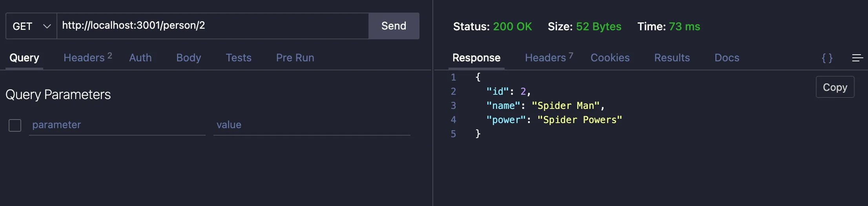Open the Auth tab
The width and height of the screenshot is (868, 206).
[140, 58]
